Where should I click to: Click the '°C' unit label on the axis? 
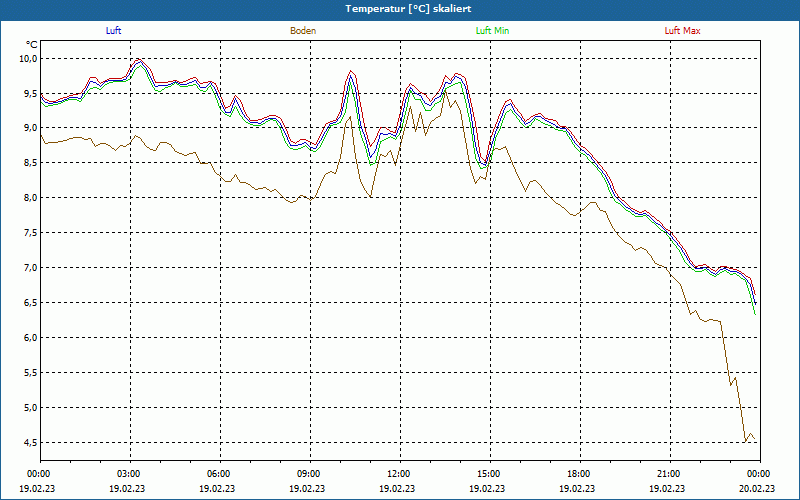point(32,45)
